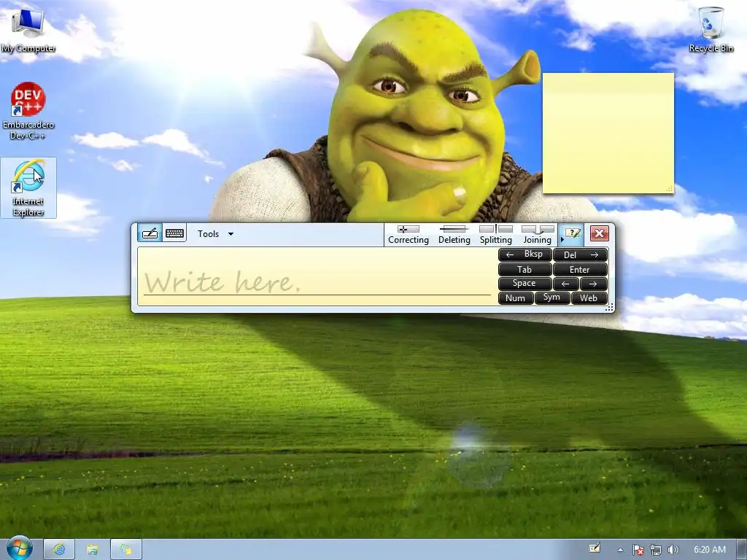Click the Show desktop button
The height and width of the screenshot is (560, 747).
[742, 550]
